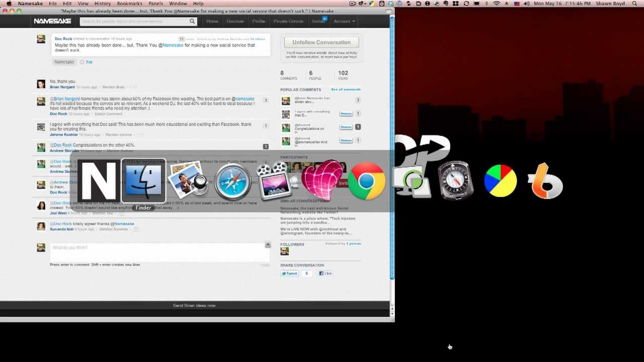Click Mention Jerome link
The image size is (644, 362).
pyautogui.click(x=119, y=135)
